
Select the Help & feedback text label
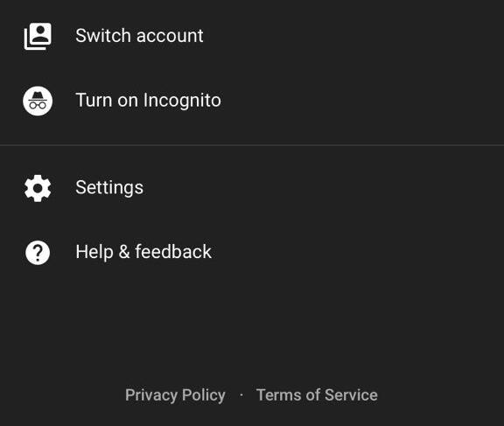pyautogui.click(x=143, y=252)
